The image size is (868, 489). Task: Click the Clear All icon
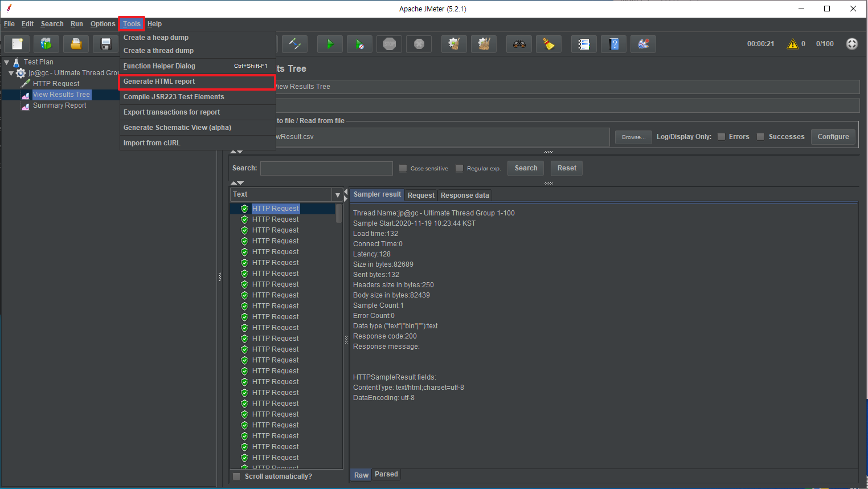(x=484, y=44)
